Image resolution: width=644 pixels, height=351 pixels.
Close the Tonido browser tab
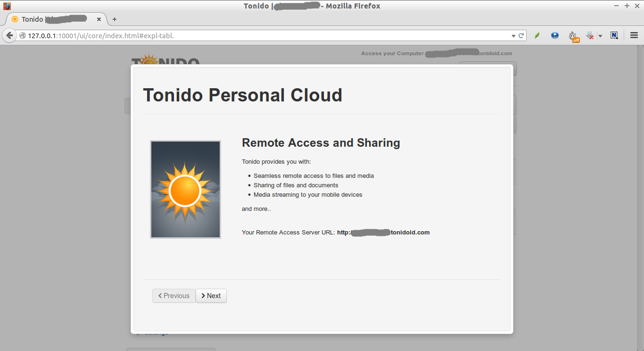tap(99, 19)
